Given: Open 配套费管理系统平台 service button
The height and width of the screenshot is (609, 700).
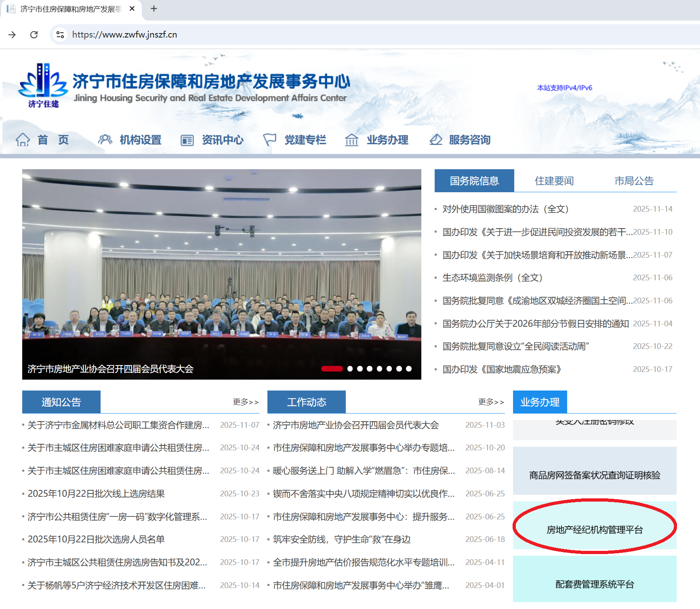Looking at the screenshot, I should click(594, 584).
